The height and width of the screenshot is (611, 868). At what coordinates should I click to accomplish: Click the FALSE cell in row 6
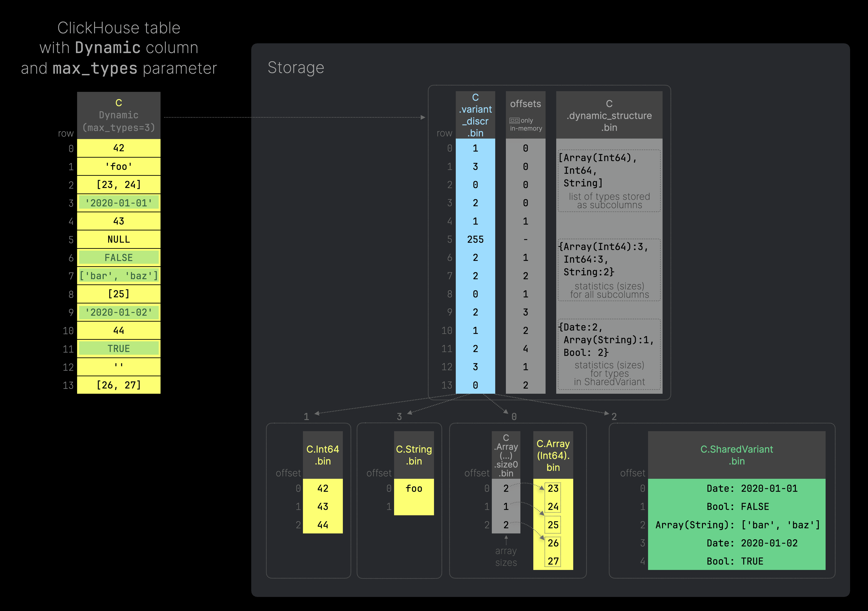pyautogui.click(x=119, y=258)
